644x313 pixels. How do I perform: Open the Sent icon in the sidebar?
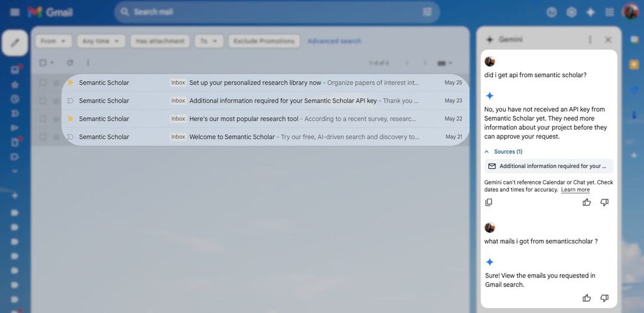[15, 127]
